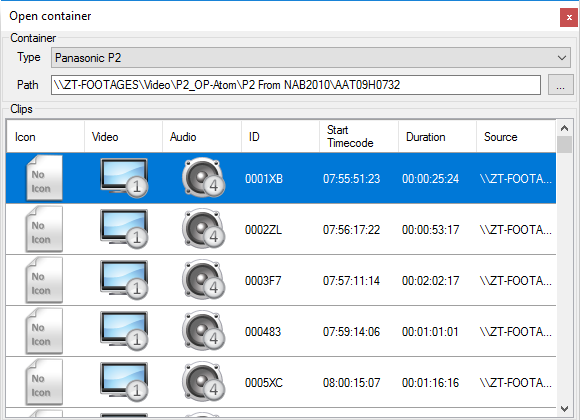Click the Source path in row 000483
The image size is (580, 420).
click(516, 332)
